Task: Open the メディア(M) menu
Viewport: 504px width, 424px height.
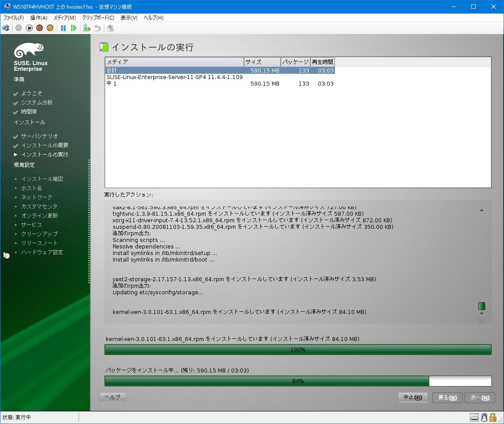Action: click(x=65, y=17)
